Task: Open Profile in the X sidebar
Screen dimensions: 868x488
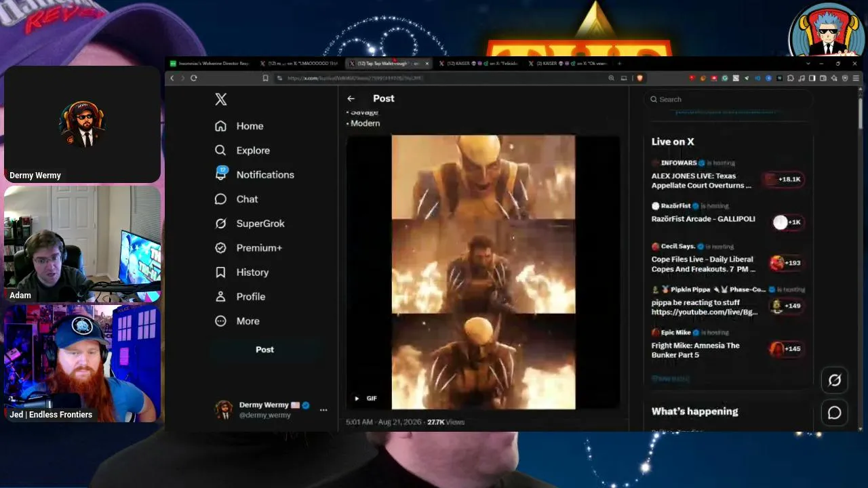Action: click(239, 297)
